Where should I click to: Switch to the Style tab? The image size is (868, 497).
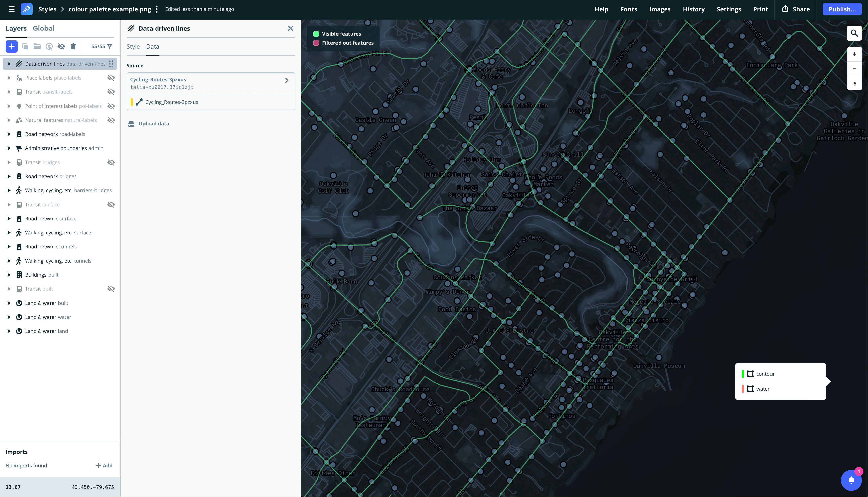tap(133, 47)
